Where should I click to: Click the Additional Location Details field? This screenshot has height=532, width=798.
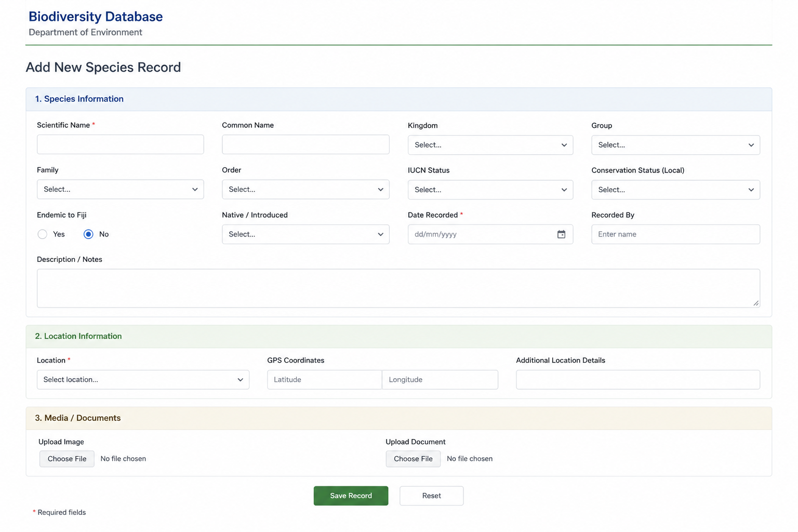tap(638, 380)
